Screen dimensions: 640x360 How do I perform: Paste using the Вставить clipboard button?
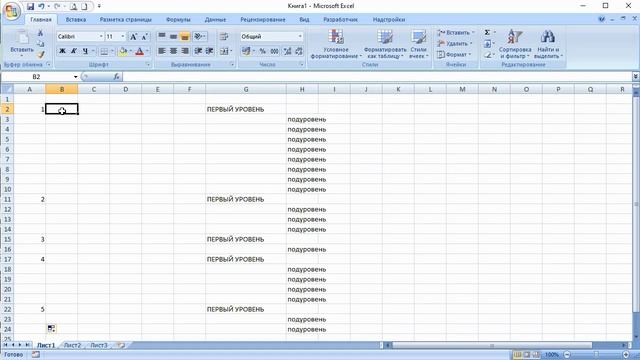click(22, 43)
